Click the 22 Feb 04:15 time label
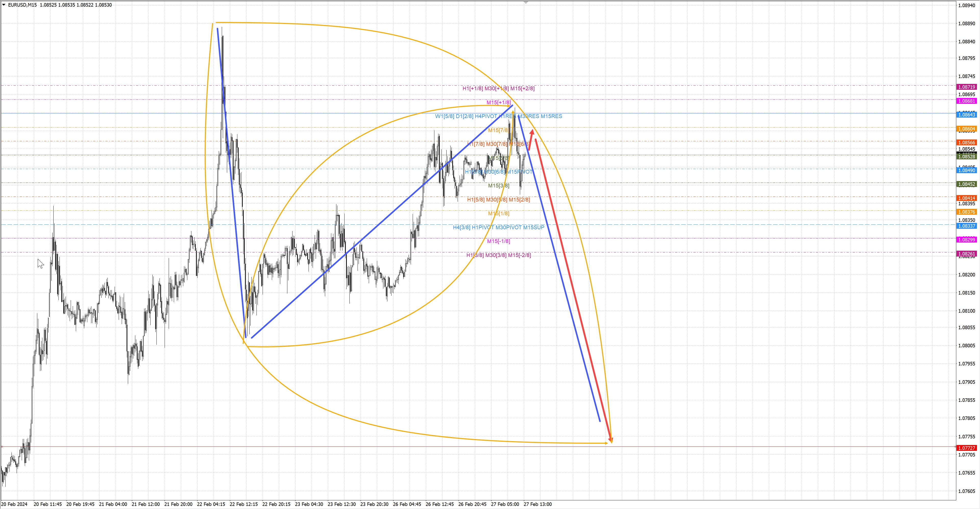The height and width of the screenshot is (509, 980). (x=211, y=504)
